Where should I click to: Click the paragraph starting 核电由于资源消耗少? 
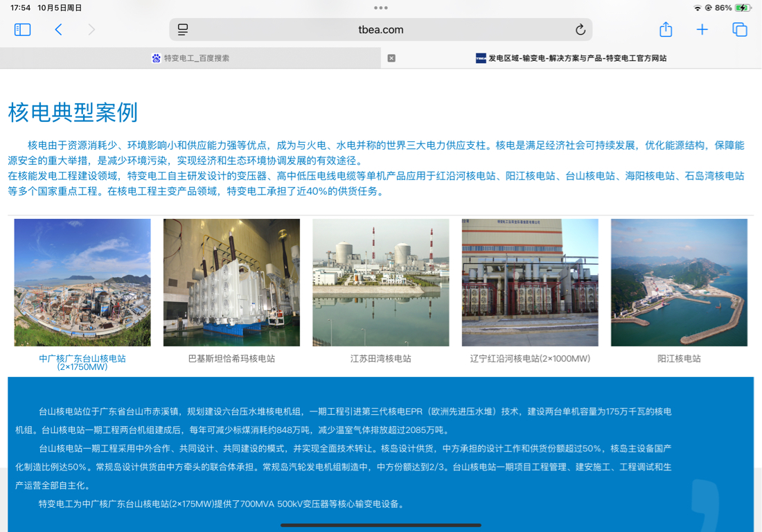tap(376, 152)
